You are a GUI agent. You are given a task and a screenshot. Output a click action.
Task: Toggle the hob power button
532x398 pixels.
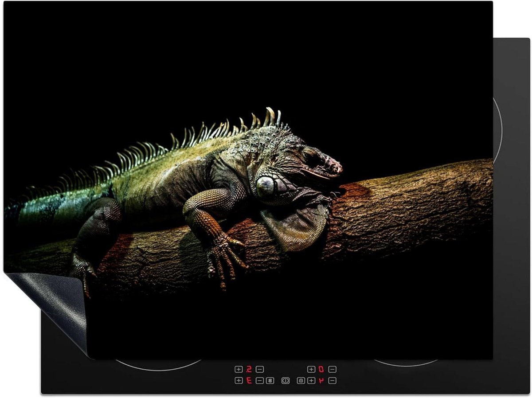point(286,380)
